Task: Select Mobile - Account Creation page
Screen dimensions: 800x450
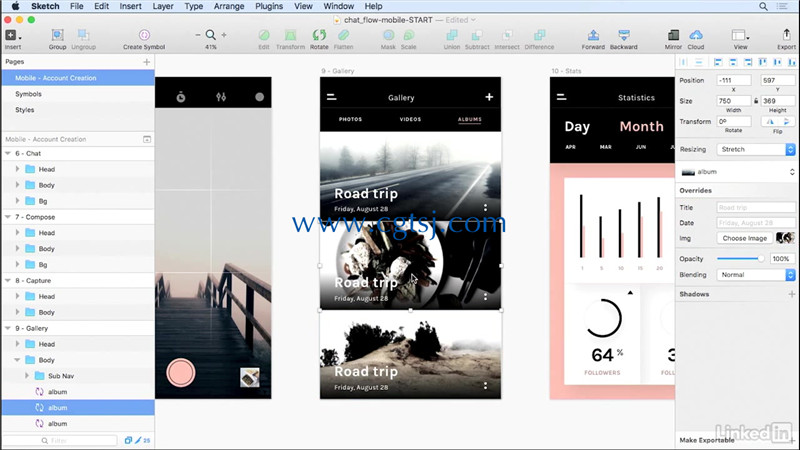Action: (78, 78)
